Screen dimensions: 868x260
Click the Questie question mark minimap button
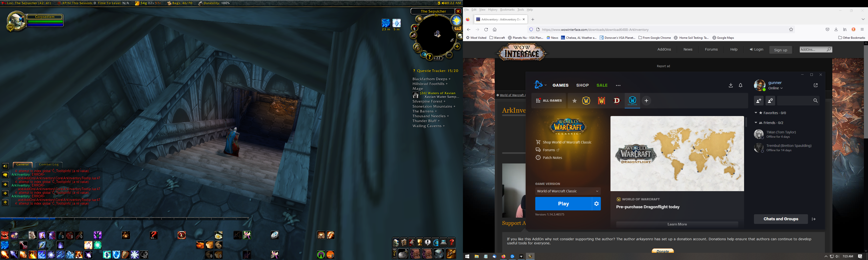pos(429,57)
